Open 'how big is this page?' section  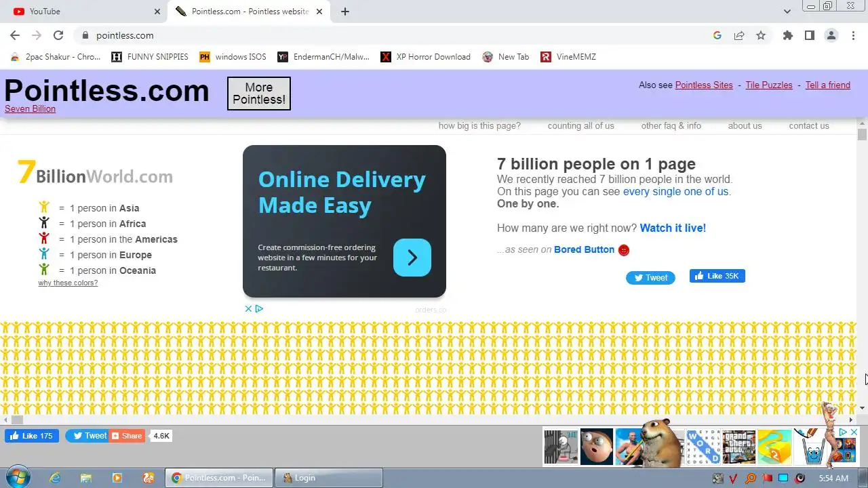(x=479, y=125)
